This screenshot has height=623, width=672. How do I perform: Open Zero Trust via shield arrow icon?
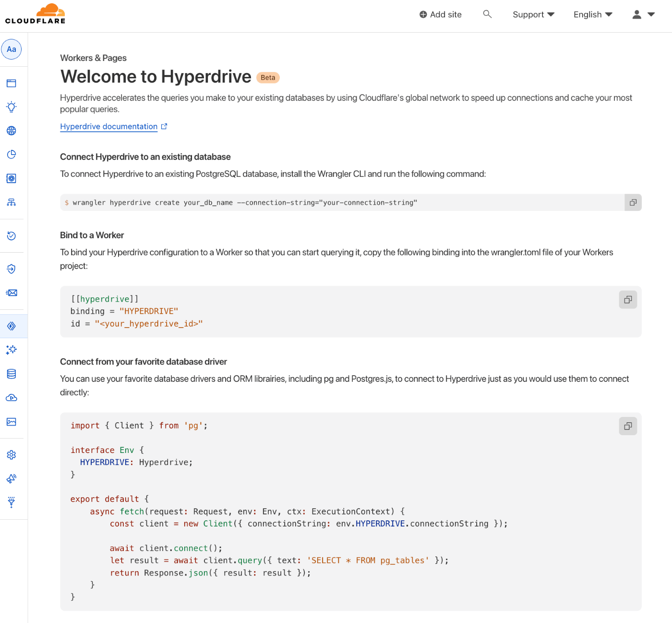pos(12,269)
